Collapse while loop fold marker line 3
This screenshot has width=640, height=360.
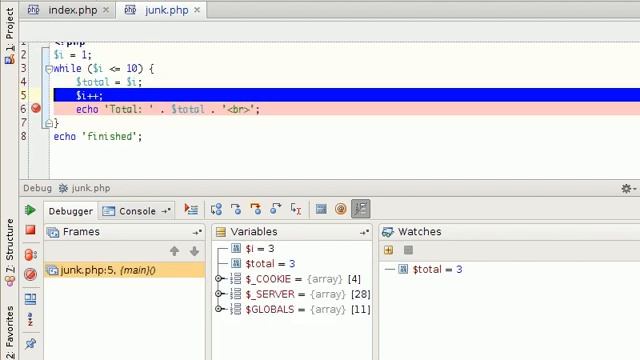pyautogui.click(x=49, y=69)
